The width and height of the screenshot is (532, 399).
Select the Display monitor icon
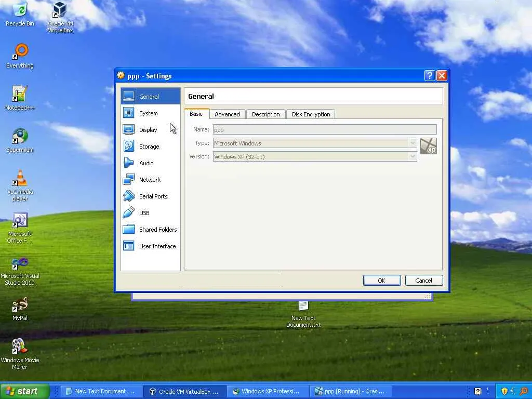(129, 129)
